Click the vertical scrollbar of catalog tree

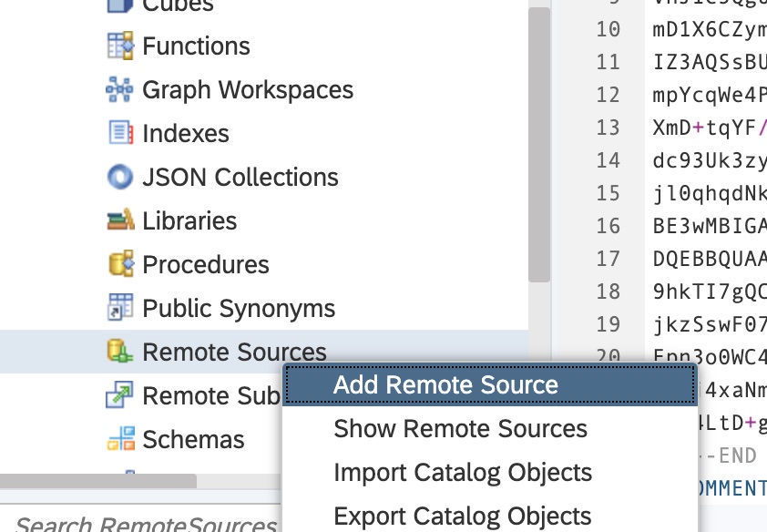(x=539, y=146)
